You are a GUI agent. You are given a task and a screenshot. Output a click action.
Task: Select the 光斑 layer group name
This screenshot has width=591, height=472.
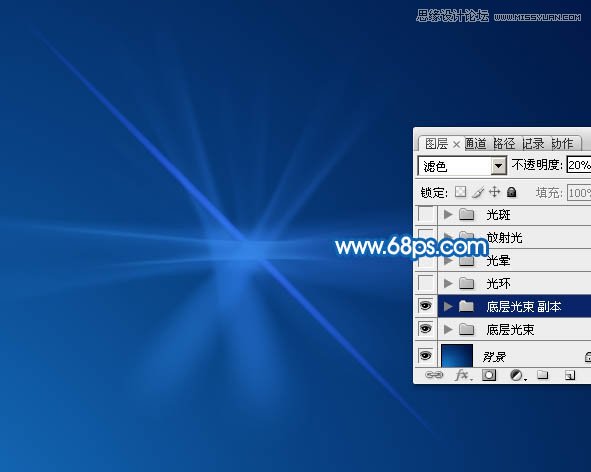point(498,215)
